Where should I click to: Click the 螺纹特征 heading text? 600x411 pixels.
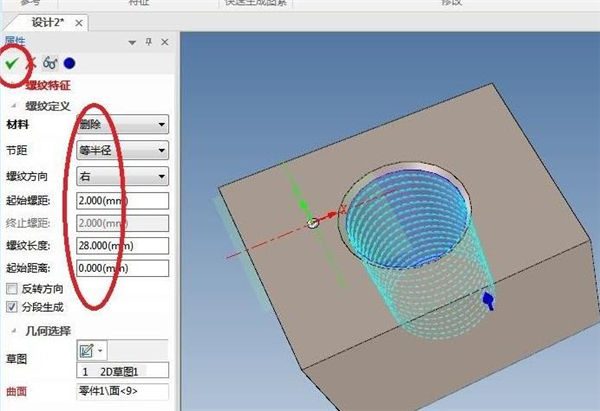coord(48,85)
